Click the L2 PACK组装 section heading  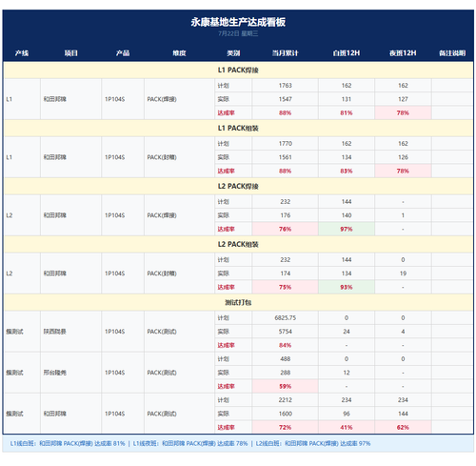238,245
